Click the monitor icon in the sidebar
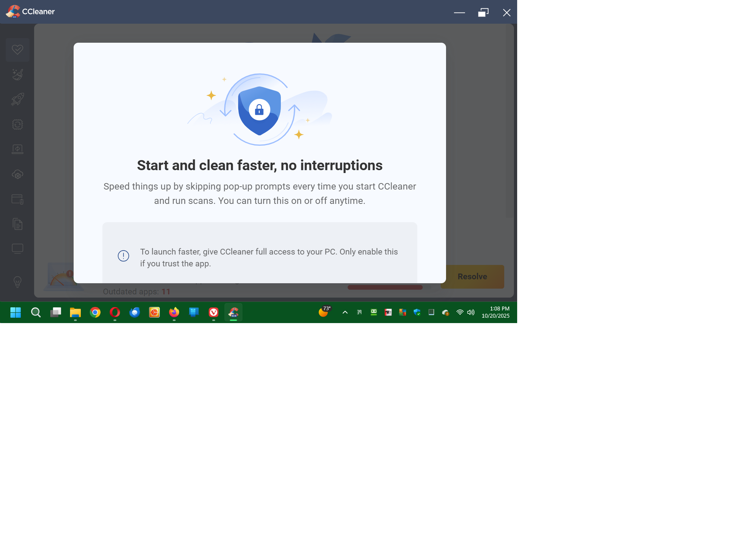Screen dimensions: 747x560 coord(17,249)
